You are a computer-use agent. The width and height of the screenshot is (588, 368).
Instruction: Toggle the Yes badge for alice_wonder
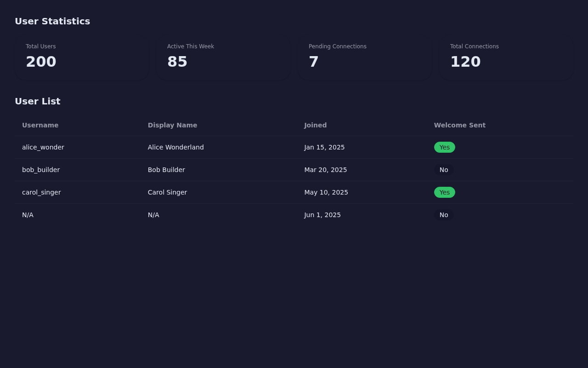(x=444, y=147)
